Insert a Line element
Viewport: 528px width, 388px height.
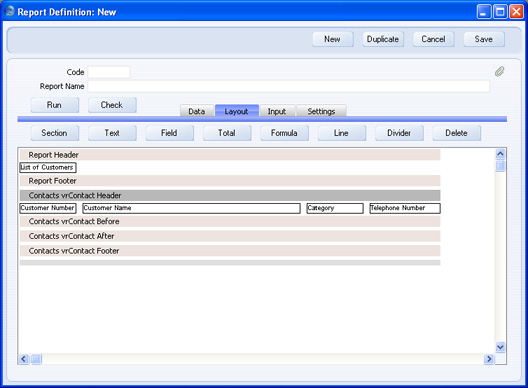click(x=342, y=133)
